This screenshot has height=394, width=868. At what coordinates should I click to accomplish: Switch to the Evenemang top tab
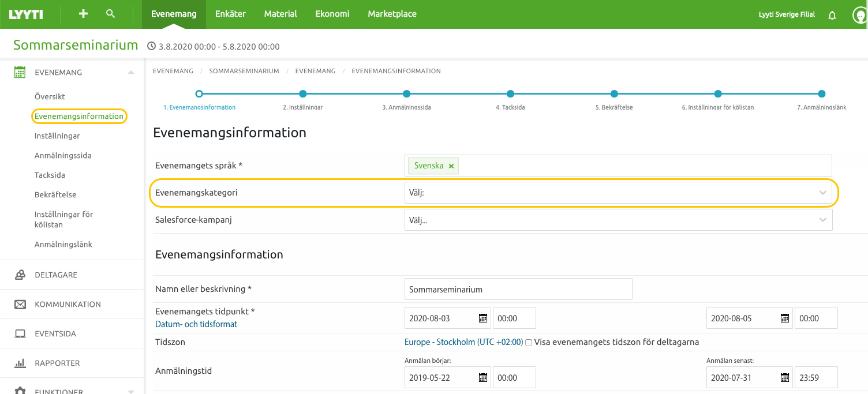[174, 14]
